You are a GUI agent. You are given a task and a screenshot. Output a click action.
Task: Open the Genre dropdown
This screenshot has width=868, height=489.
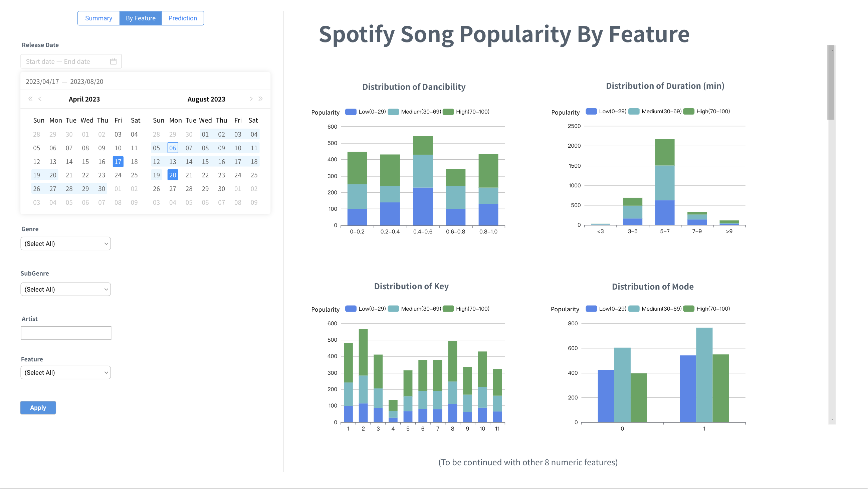[x=66, y=243]
